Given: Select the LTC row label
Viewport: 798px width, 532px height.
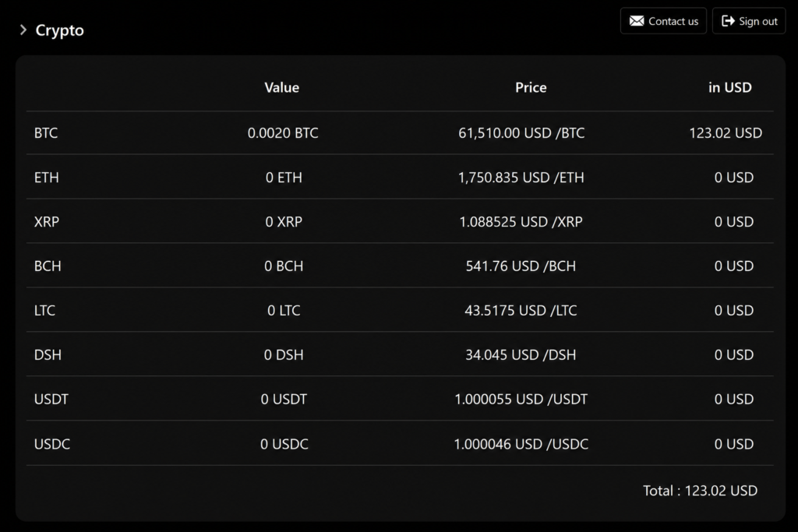Looking at the screenshot, I should click(x=44, y=310).
